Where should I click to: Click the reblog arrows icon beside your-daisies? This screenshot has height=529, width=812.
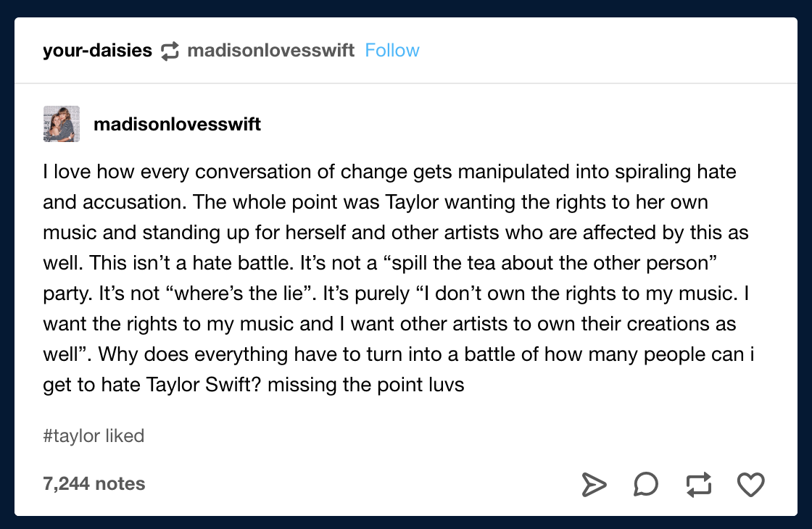tap(170, 51)
